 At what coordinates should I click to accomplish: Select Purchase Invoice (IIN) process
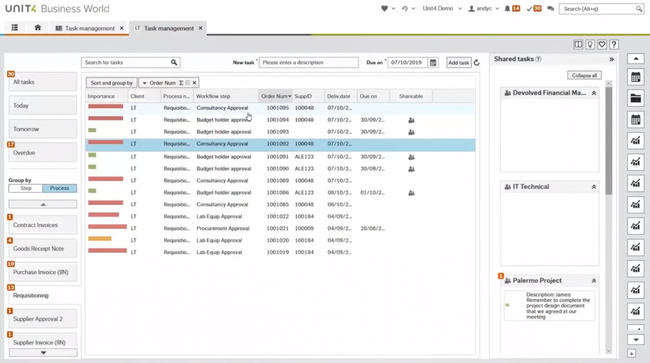[42, 272]
